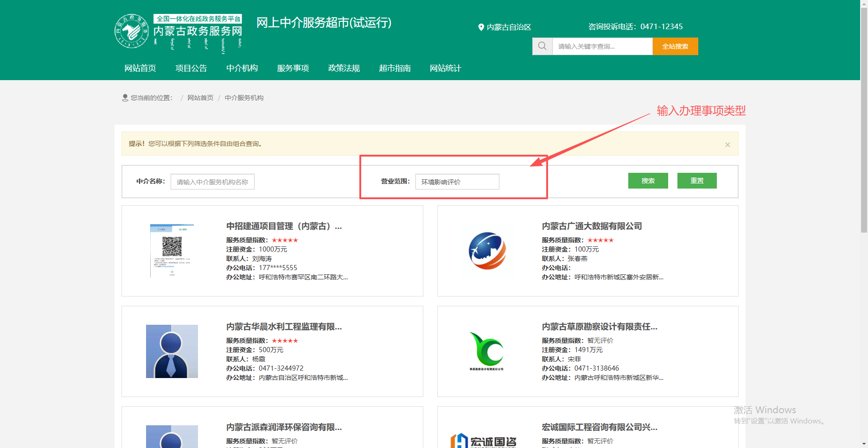Click the 网站首页 breadcrumb link
Screen dimensions: 868x448
tap(200, 98)
